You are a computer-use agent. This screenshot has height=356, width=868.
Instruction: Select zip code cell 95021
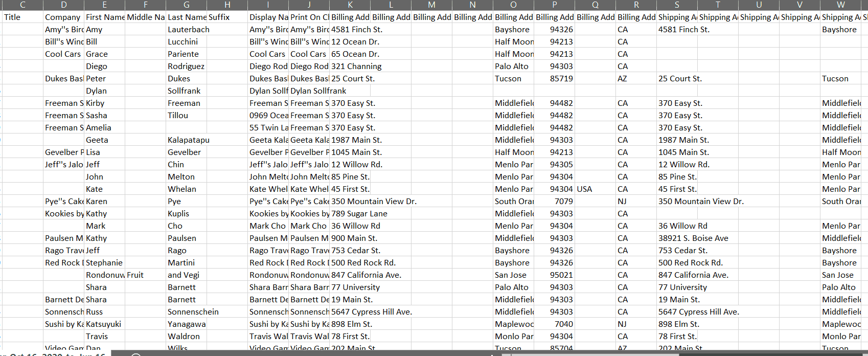555,275
